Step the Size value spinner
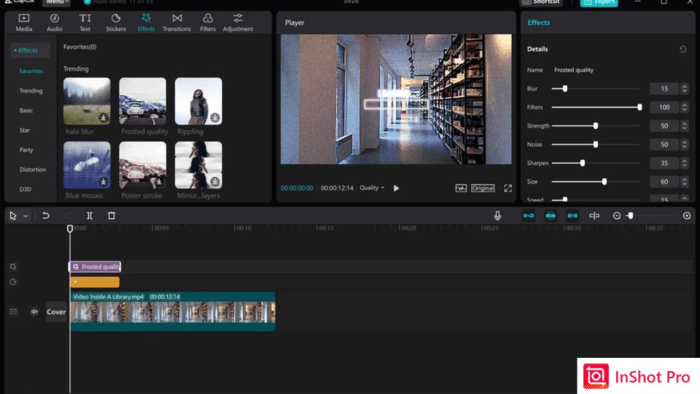 684,182
